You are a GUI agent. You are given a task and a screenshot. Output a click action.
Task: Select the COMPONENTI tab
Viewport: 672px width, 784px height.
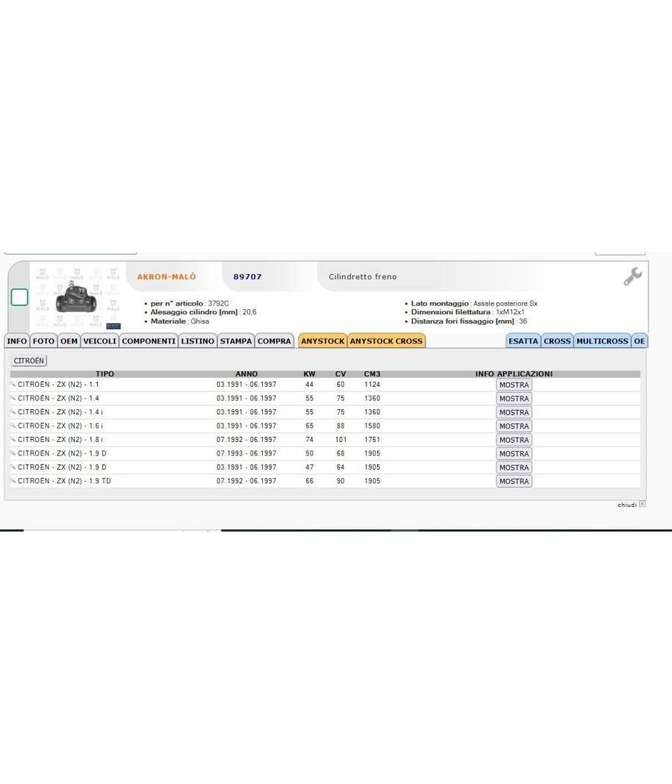coord(149,341)
